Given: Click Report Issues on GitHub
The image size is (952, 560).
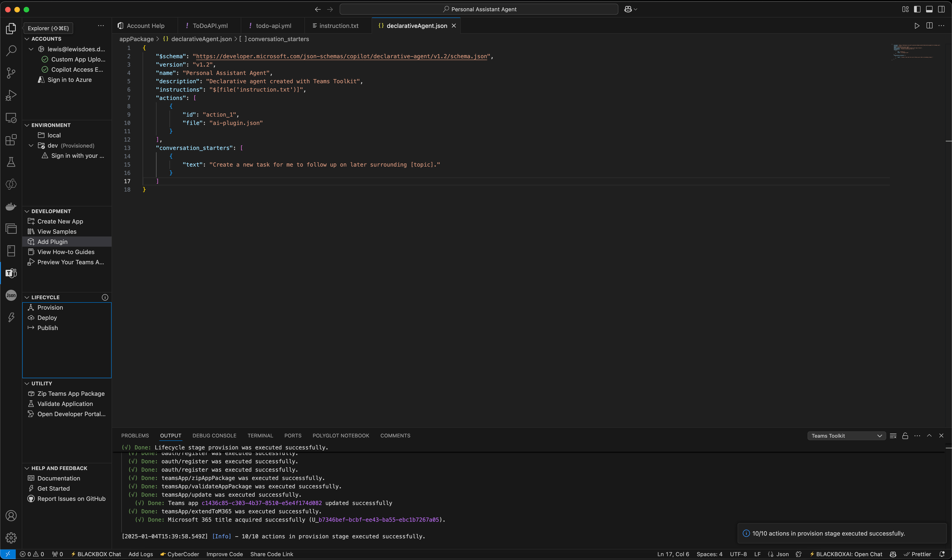Looking at the screenshot, I should (x=71, y=499).
